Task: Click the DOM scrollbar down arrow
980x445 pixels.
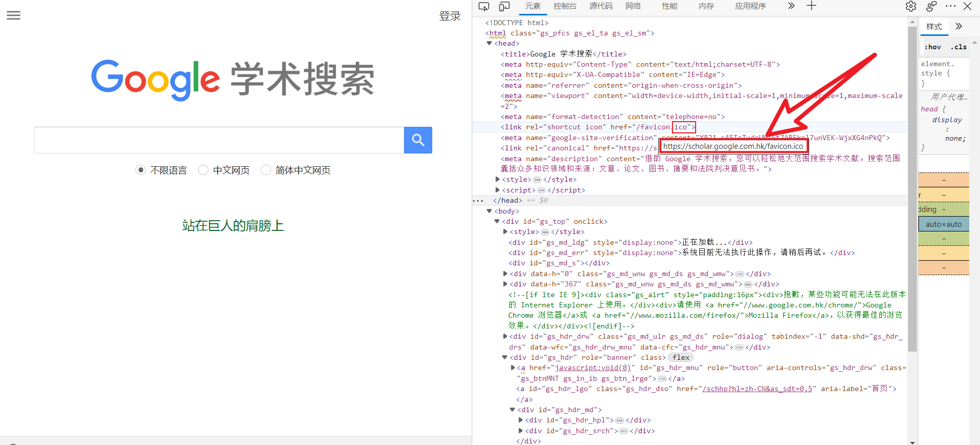Action: click(912, 442)
